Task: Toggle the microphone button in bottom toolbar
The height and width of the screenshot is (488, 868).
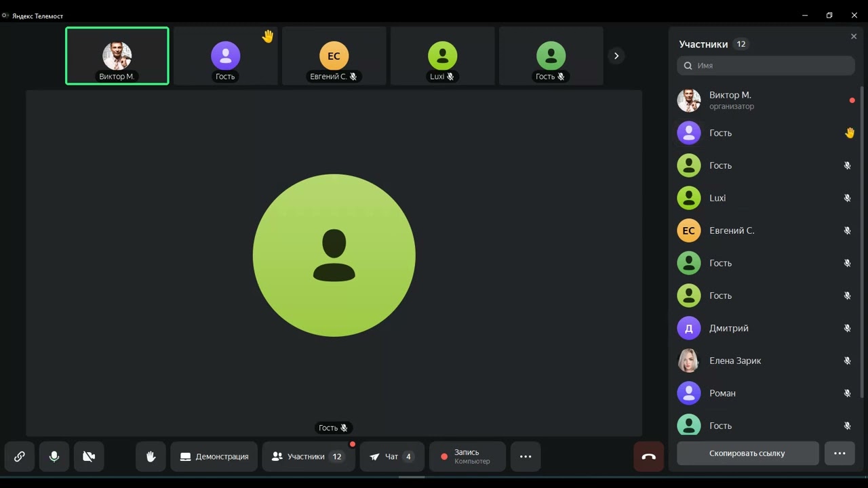Action: [54, 457]
